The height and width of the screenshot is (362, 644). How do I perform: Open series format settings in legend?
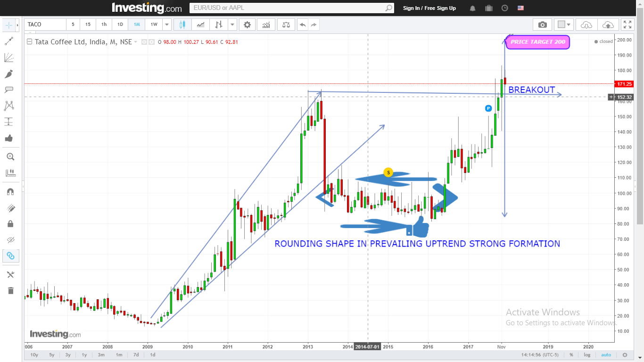pyautogui.click(x=151, y=42)
